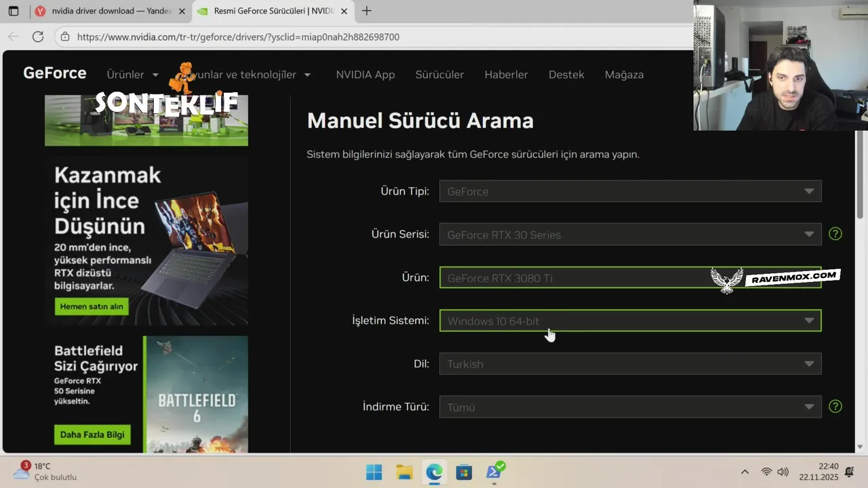Open the Dil language dropdown
Screen dimensions: 868x488
(630, 364)
